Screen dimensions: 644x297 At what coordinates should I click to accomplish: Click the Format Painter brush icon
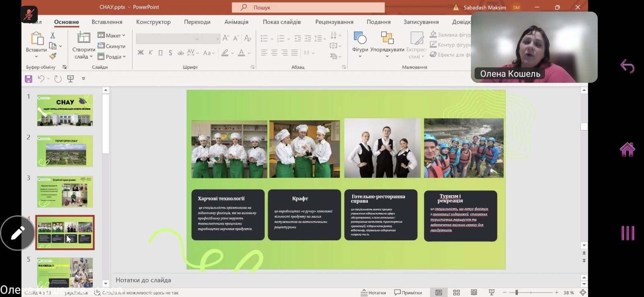tap(53, 56)
